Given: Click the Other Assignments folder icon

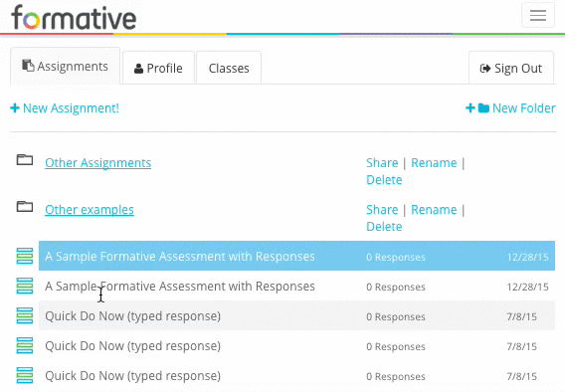Looking at the screenshot, I should [25, 159].
